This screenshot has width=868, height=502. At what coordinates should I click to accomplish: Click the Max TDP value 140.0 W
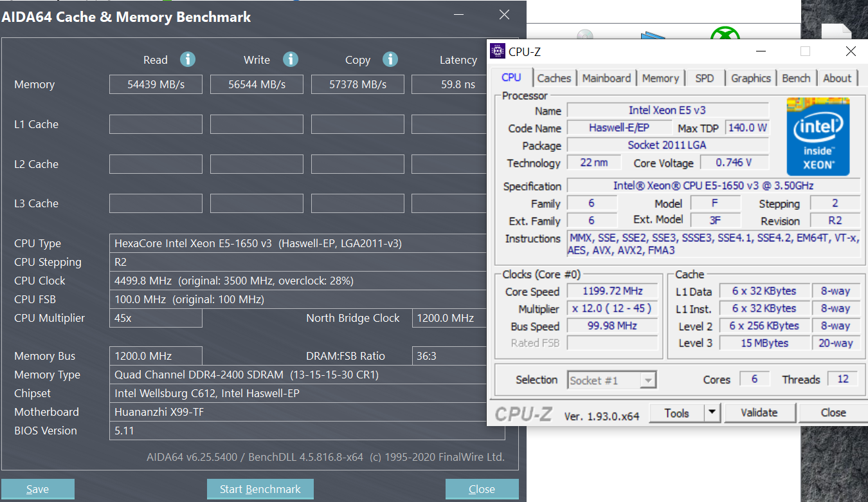748,127
